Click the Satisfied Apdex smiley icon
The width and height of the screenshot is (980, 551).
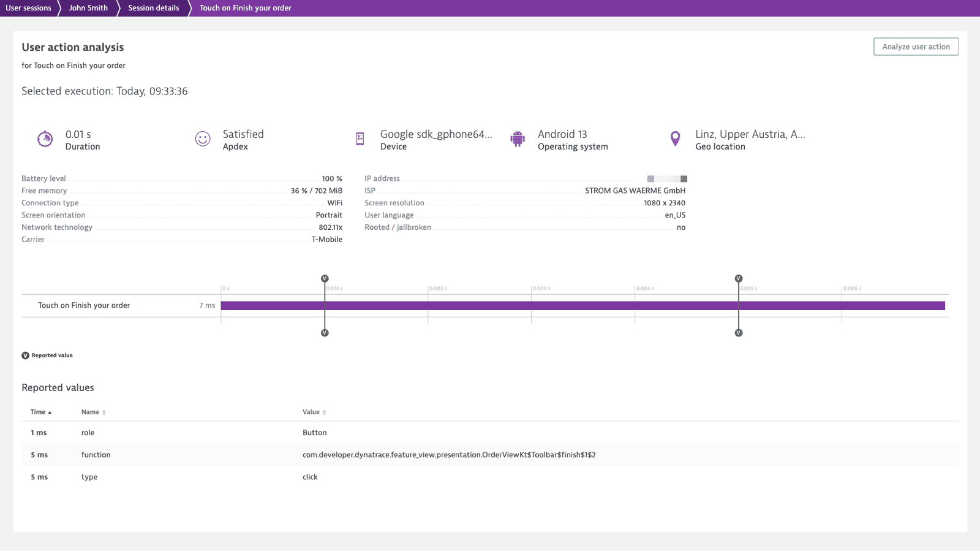[x=203, y=139]
